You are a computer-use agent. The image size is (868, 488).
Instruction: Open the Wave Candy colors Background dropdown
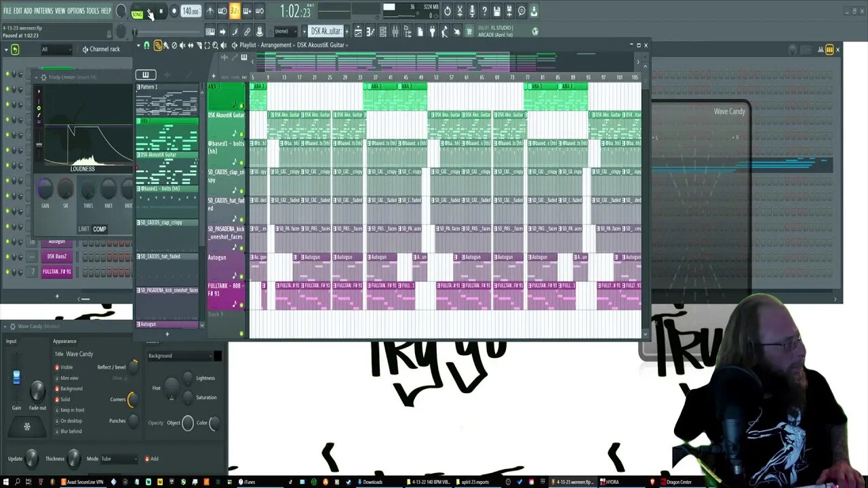(x=180, y=356)
